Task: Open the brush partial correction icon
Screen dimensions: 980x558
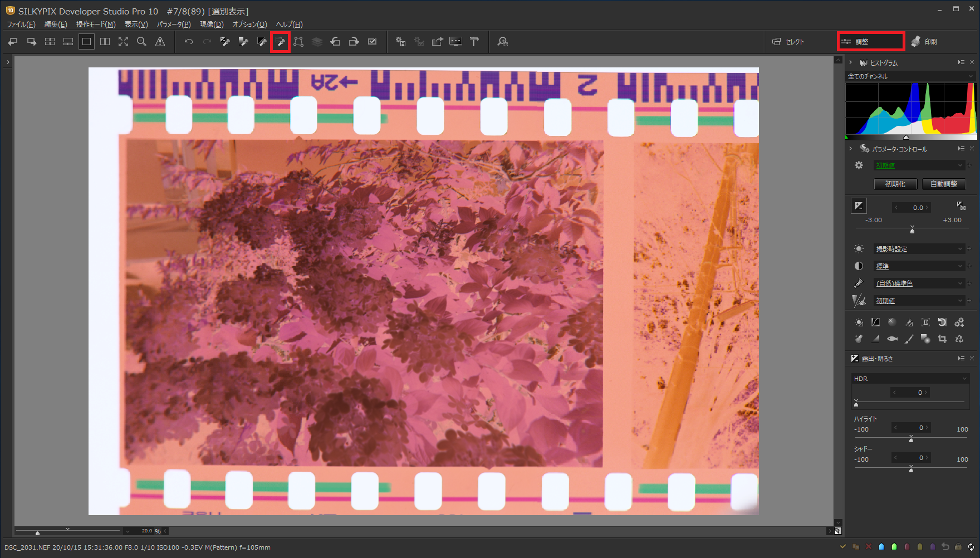Action: pos(909,339)
